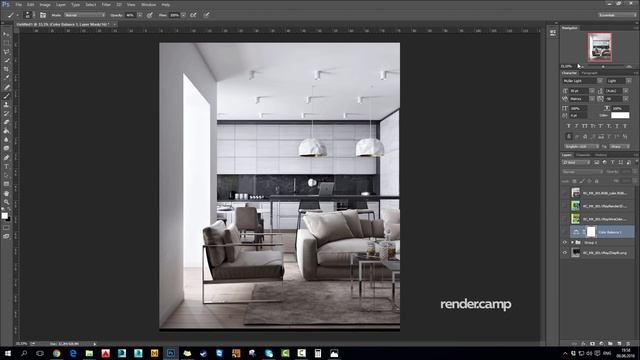The height and width of the screenshot is (360, 640).
Task: Expand the Group 1 layer folder
Action: (x=572, y=242)
